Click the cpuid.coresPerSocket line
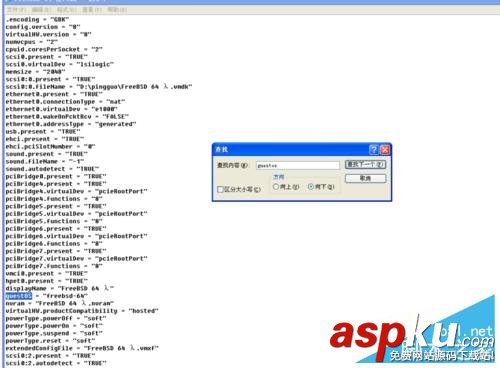500x368 pixels. pos(54,49)
